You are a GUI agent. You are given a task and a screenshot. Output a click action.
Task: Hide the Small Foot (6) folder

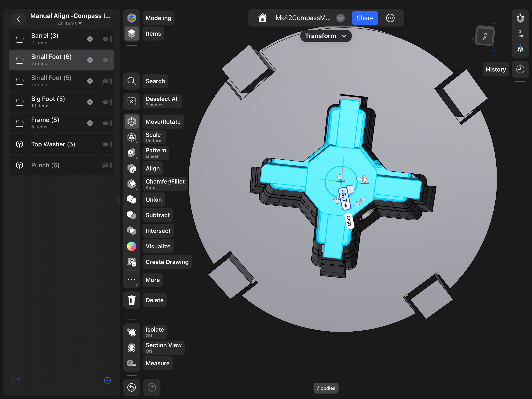105,60
